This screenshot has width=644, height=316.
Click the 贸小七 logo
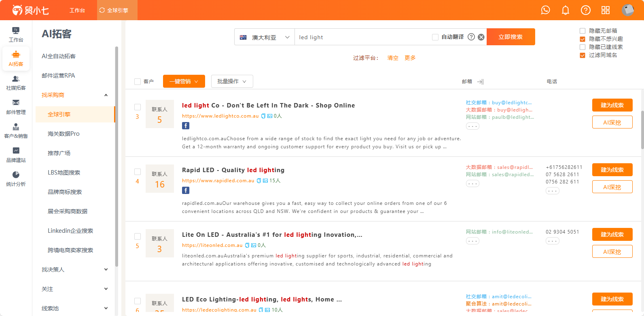(x=30, y=10)
